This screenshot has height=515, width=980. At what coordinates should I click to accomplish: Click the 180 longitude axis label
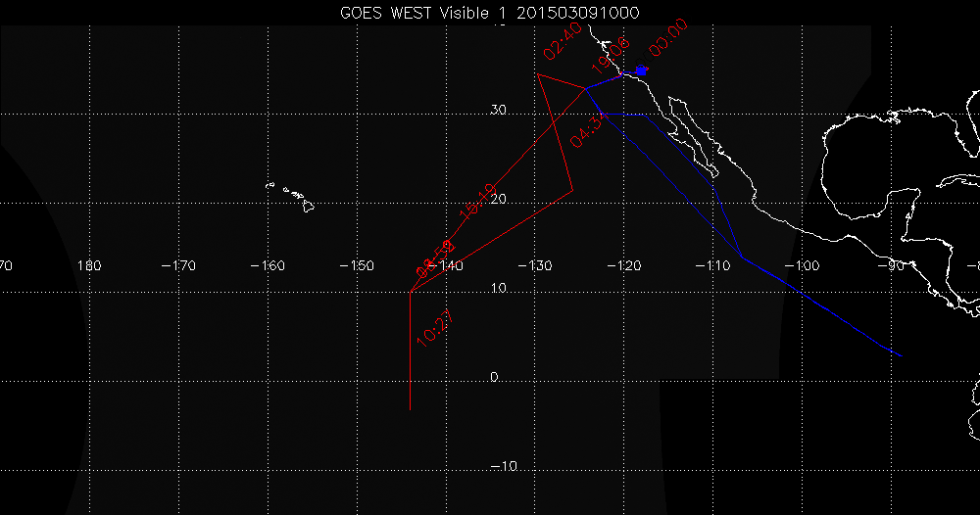click(89, 266)
